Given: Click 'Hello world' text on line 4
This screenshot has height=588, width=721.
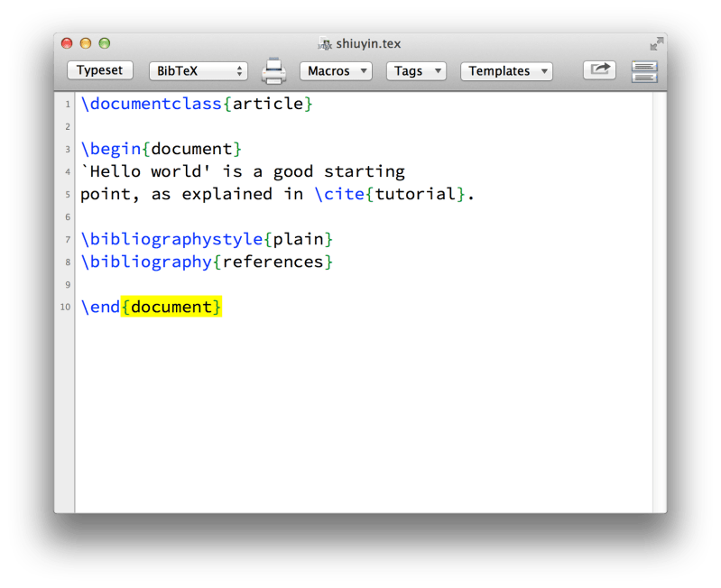Looking at the screenshot, I should [x=146, y=171].
